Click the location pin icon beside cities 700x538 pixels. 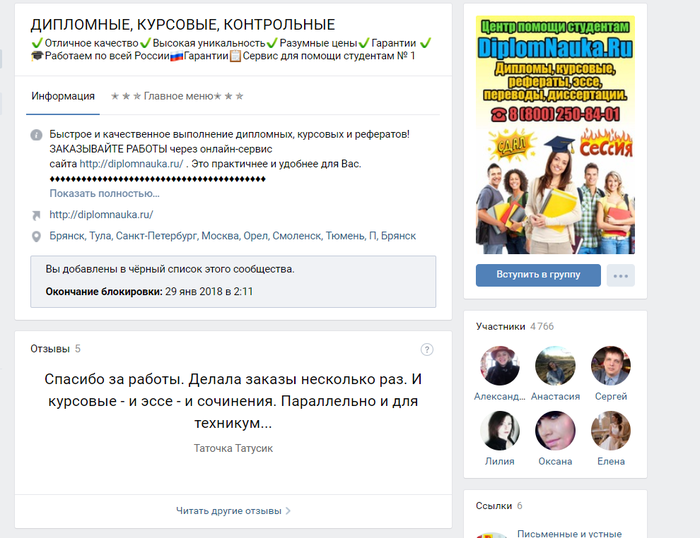pos(36,236)
